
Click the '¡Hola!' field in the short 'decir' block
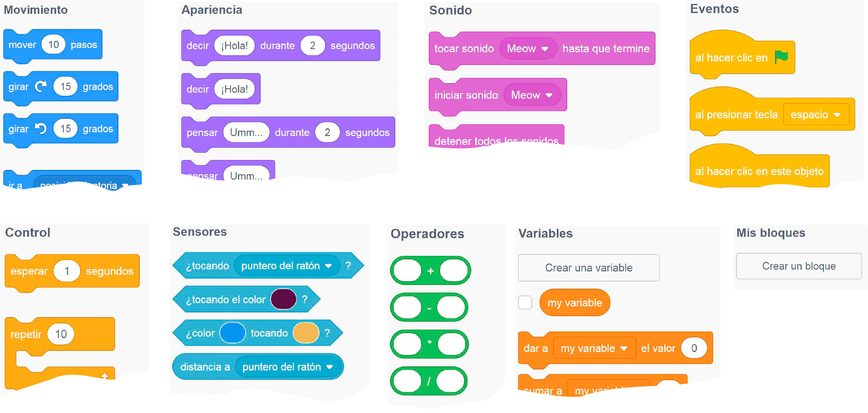(234, 89)
